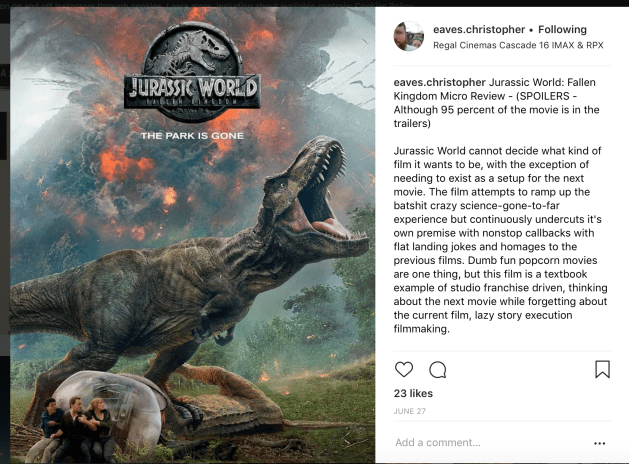Open Regal Cinemas Cascade 16 IMAX location
Image resolution: width=629 pixels, height=464 pixels.
[x=518, y=45]
